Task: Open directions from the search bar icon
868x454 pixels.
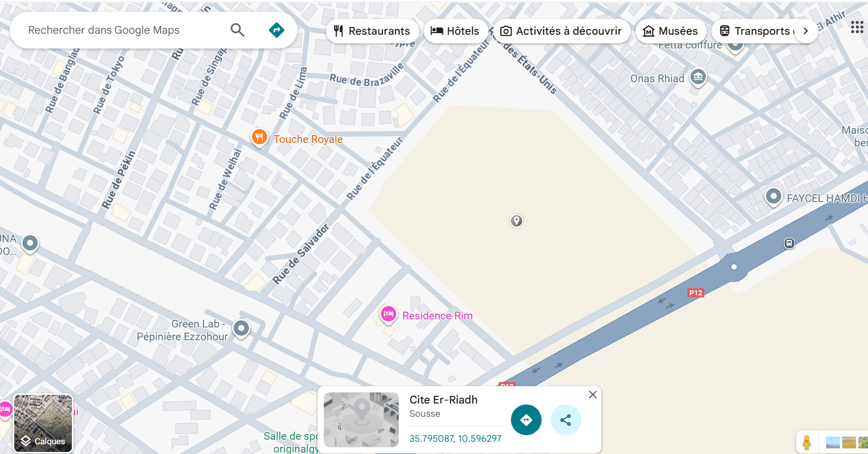Action: pyautogui.click(x=276, y=30)
